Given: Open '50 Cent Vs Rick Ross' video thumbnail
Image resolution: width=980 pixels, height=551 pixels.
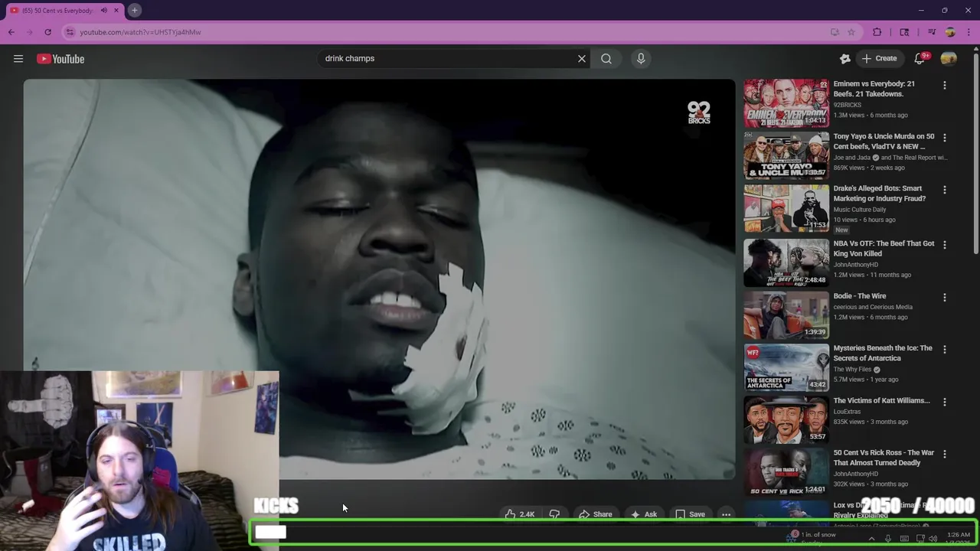Looking at the screenshot, I should tap(786, 471).
